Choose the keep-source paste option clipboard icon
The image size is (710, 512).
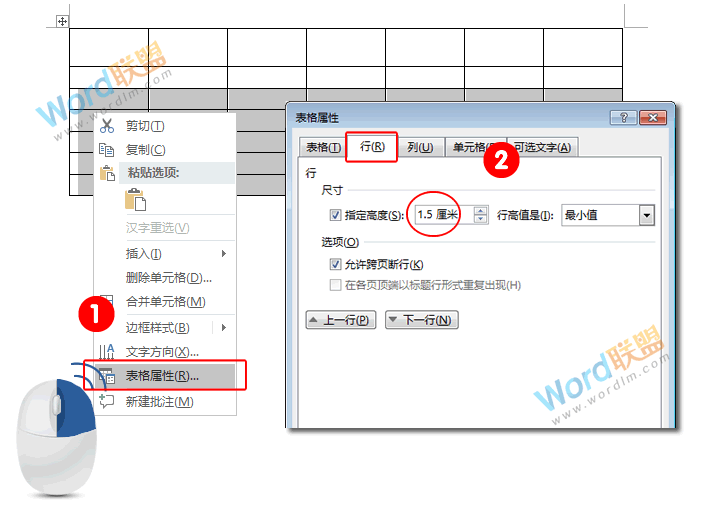point(135,200)
